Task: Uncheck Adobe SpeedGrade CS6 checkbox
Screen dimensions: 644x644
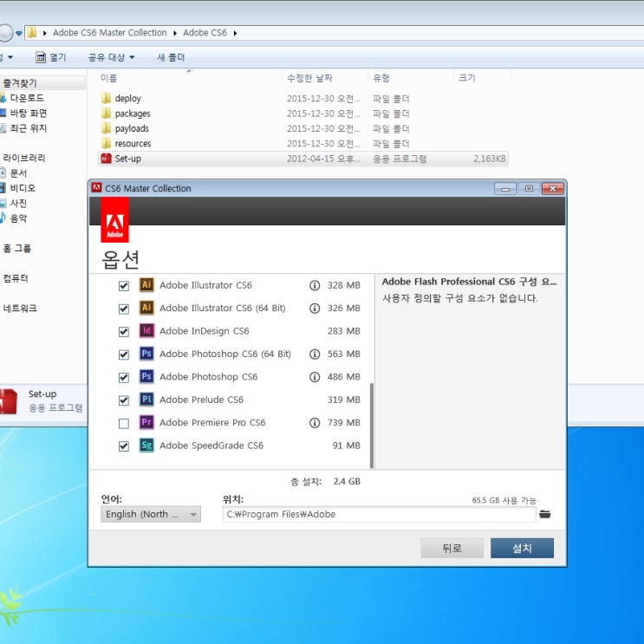Action: pyautogui.click(x=124, y=446)
